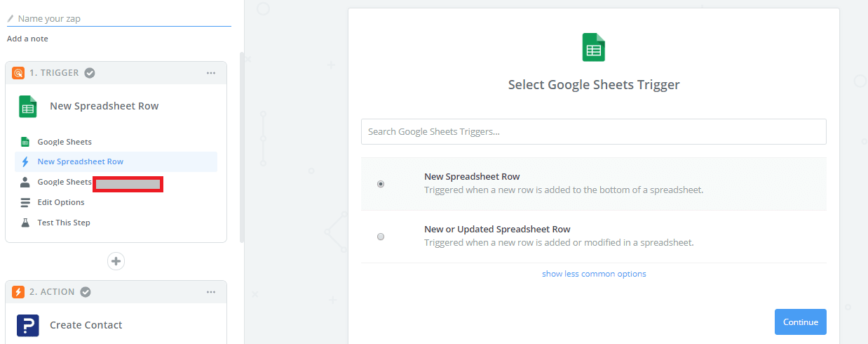Open the Add a note link

coord(27,39)
